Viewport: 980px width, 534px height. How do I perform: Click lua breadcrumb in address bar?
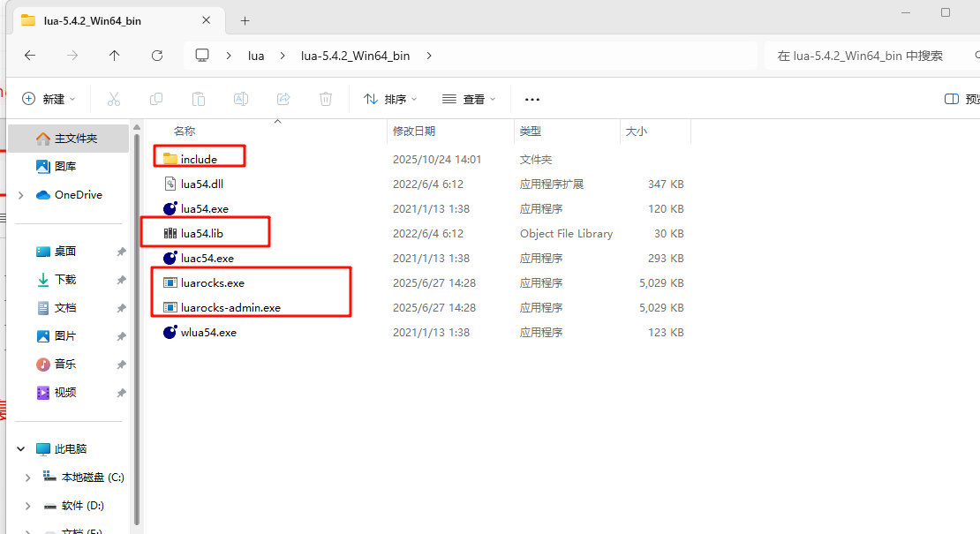(256, 56)
